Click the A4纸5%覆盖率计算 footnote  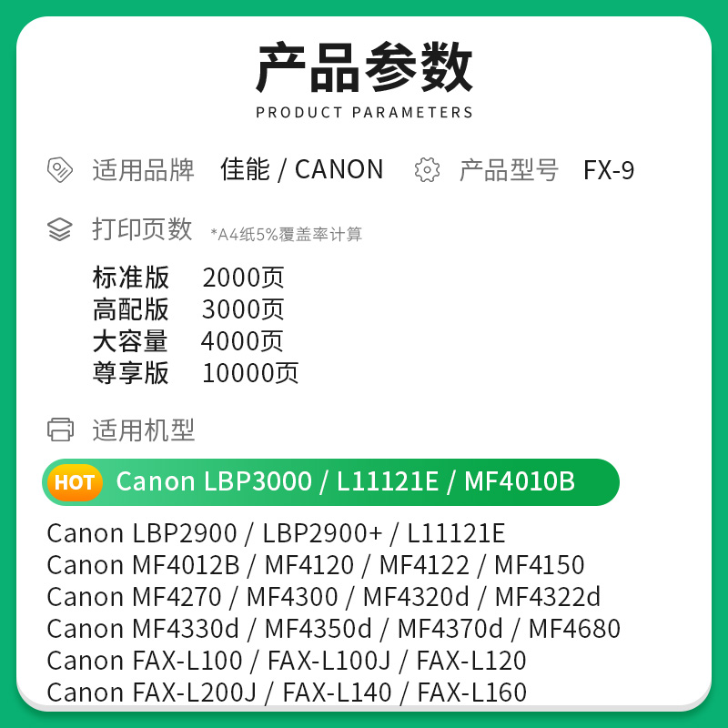[287, 234]
